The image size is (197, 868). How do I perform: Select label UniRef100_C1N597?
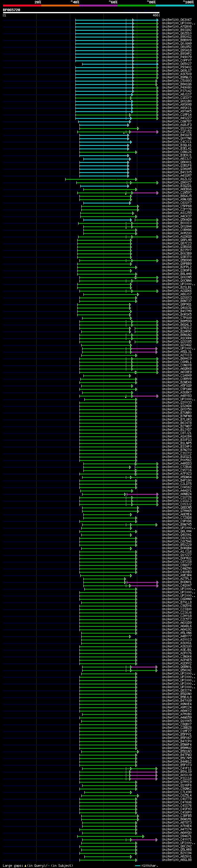click(177, 193)
